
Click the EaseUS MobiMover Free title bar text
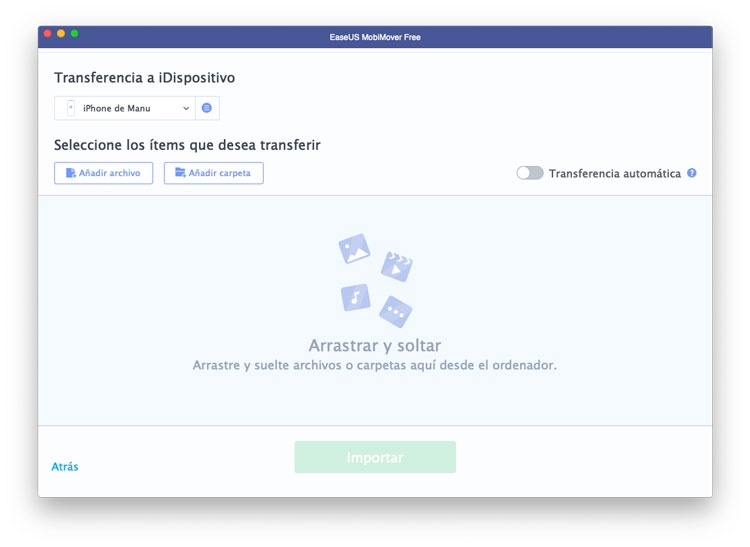[x=375, y=37]
